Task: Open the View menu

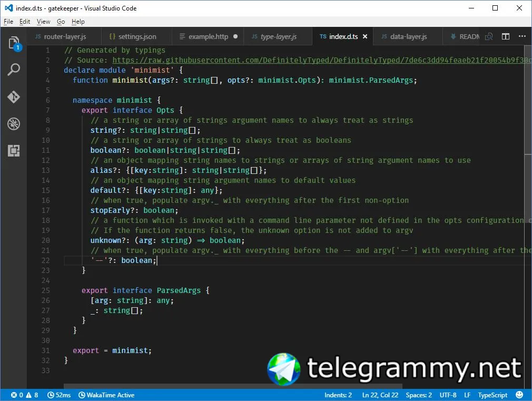Action: point(43,22)
